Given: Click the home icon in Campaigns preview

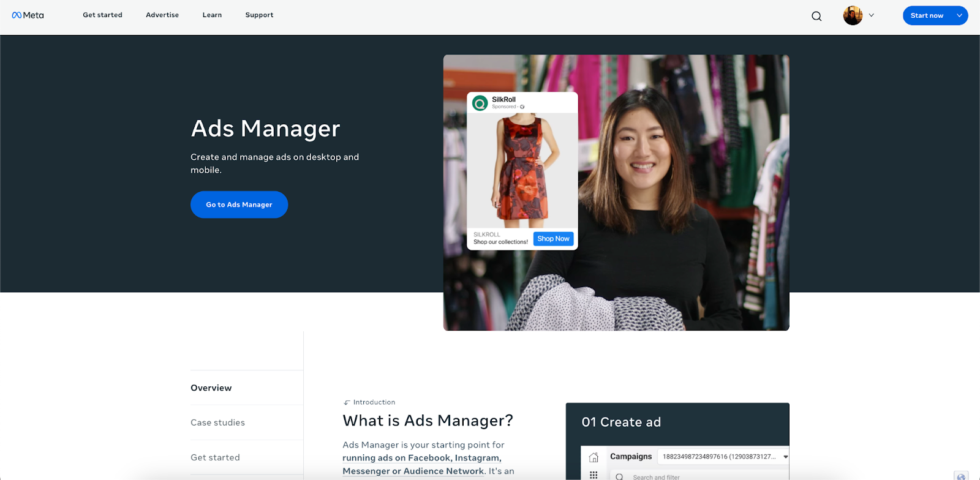Looking at the screenshot, I should tap(594, 457).
